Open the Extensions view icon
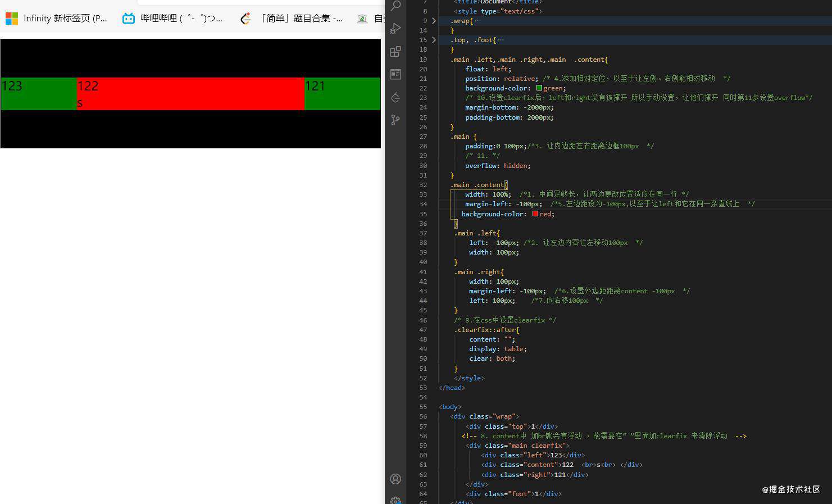Screen dimensions: 832x504 (395, 51)
